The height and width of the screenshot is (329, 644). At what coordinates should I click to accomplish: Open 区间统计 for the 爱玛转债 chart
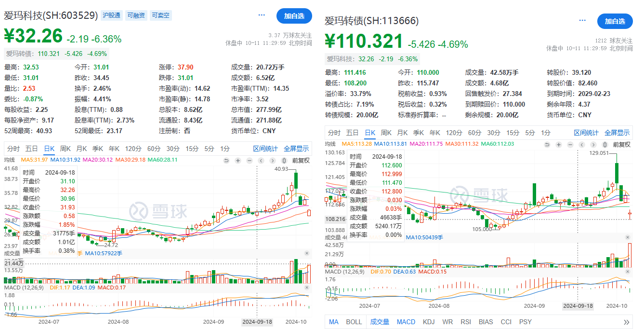click(586, 133)
